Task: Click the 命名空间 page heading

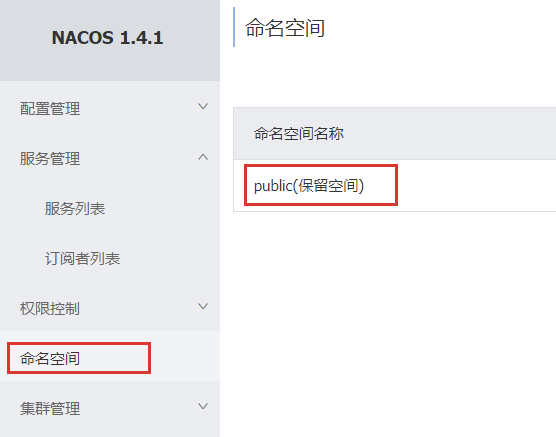Action: pos(285,28)
